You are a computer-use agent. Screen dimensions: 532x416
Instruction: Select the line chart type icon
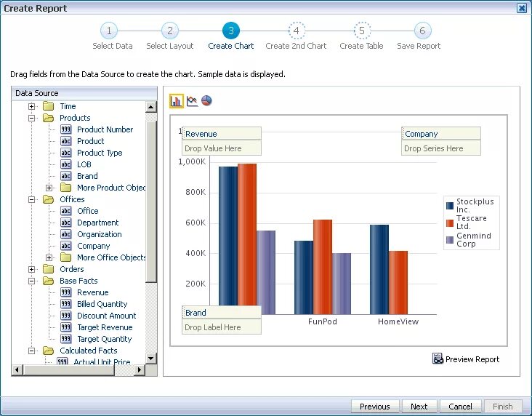coord(192,101)
